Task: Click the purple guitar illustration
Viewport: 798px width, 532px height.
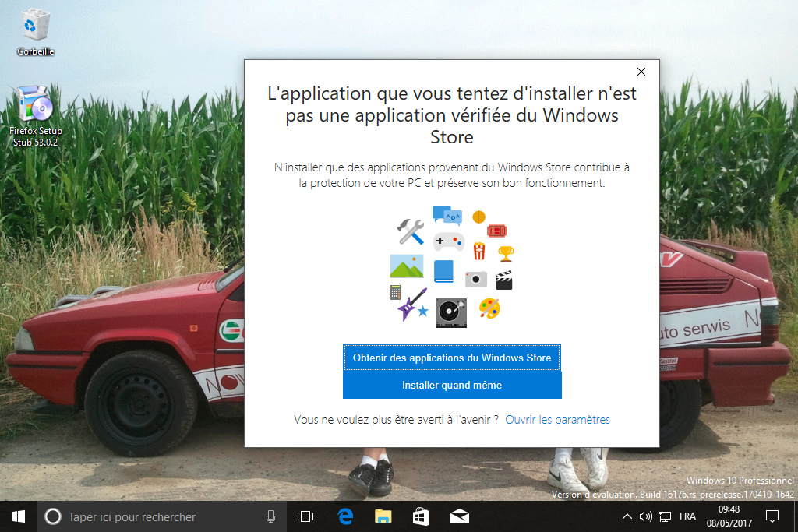Action: point(413,305)
